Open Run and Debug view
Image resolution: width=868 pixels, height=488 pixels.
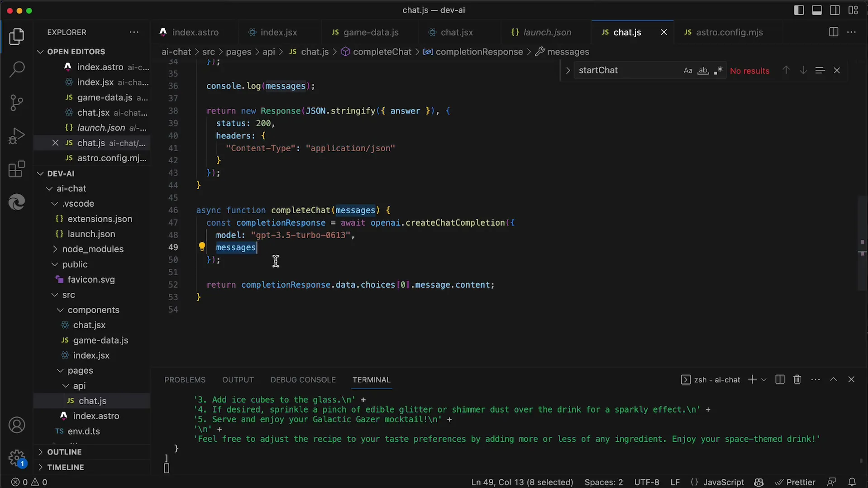(17, 136)
